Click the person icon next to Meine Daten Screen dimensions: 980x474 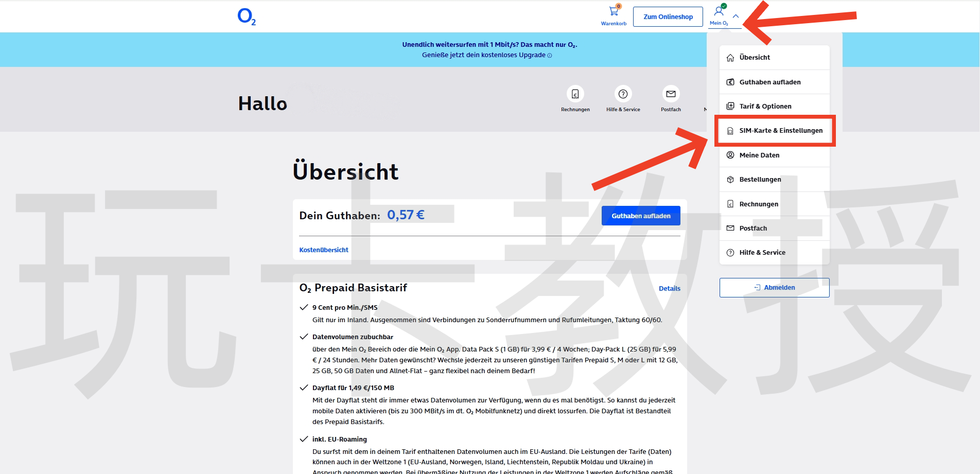click(730, 155)
